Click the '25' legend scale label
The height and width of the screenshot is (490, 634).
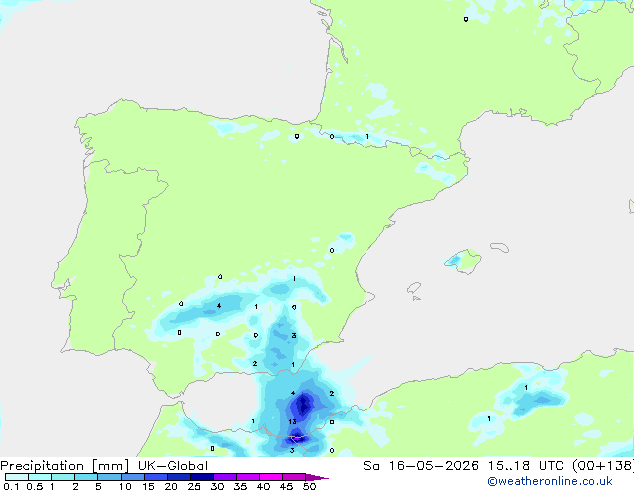click(194, 486)
